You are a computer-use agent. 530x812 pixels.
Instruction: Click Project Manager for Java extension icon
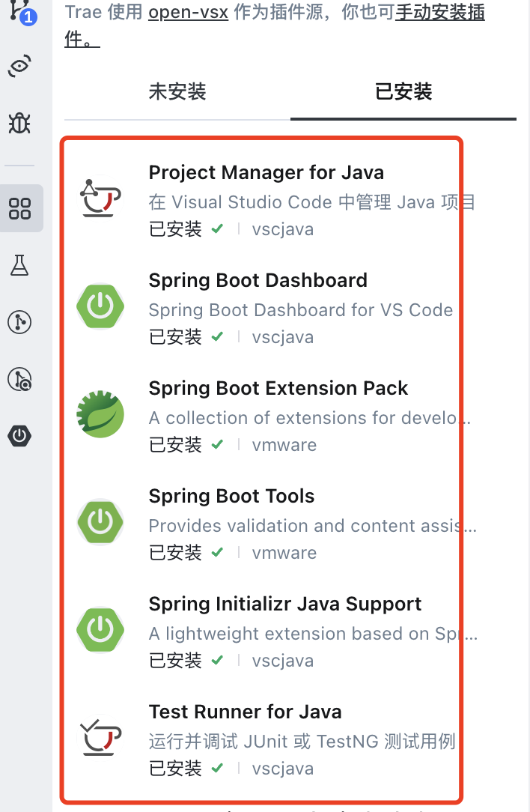100,199
